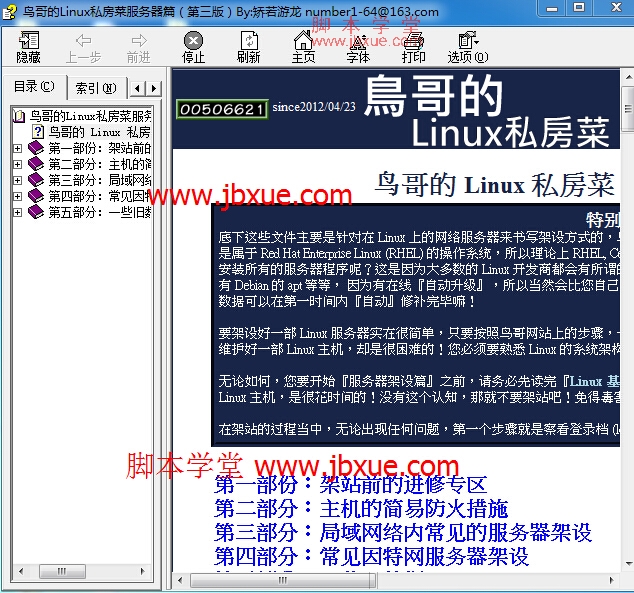Click the question-mark page icon in tree

pos(38,132)
